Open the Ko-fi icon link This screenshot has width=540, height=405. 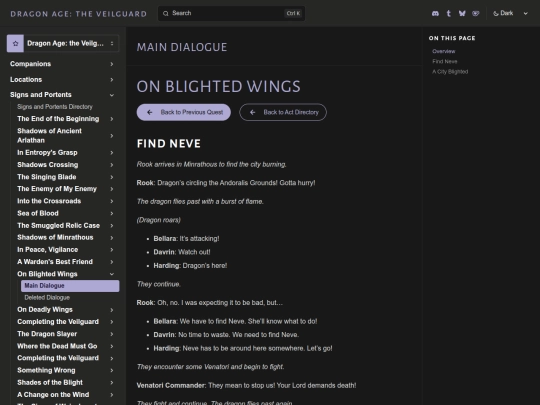click(476, 13)
